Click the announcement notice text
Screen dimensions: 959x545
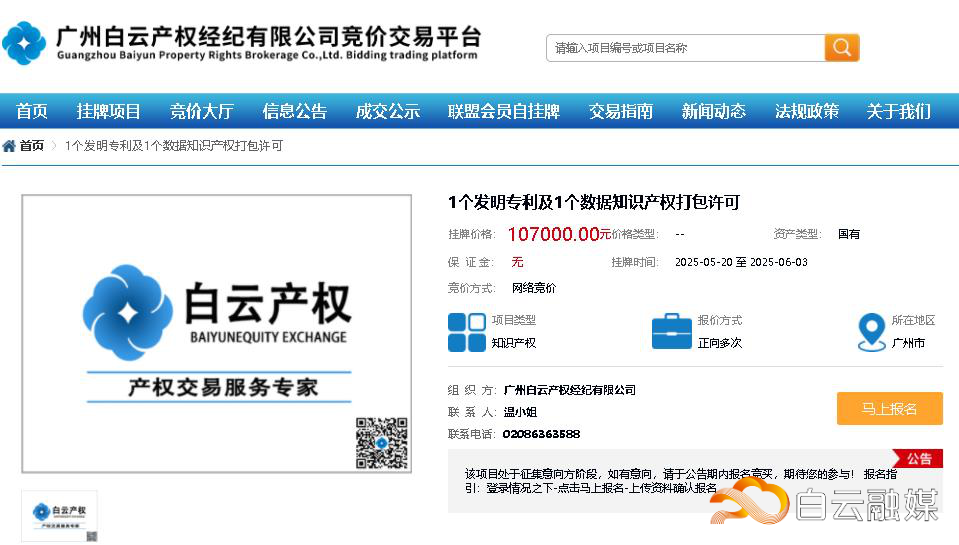[681, 481]
